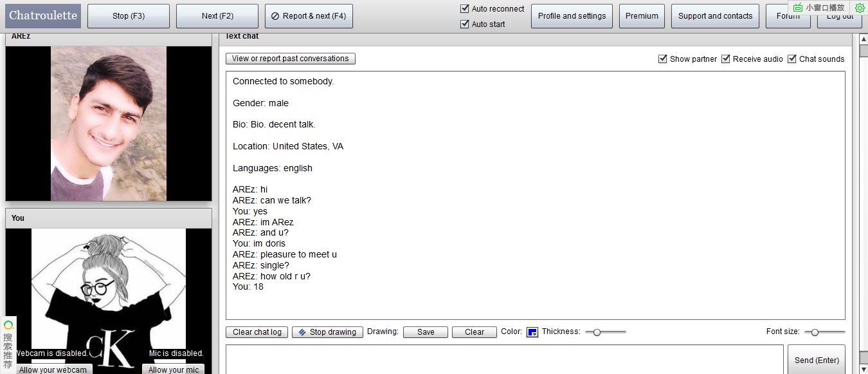
Task: Open the drawing Color picker dropdown
Action: (532, 332)
